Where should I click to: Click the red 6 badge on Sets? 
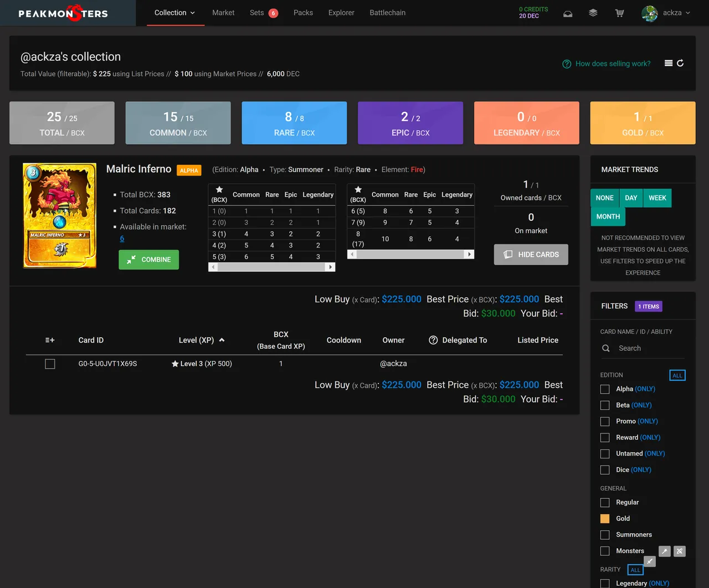point(273,13)
